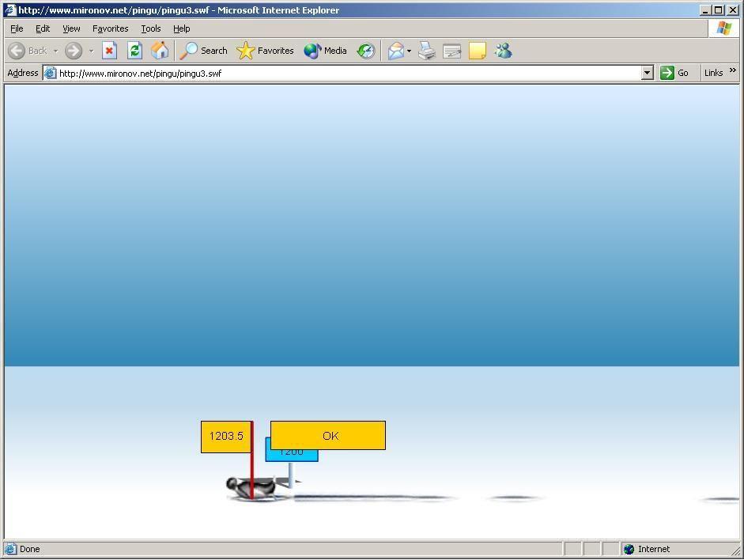Expand the address bar dropdown arrow

point(647,73)
